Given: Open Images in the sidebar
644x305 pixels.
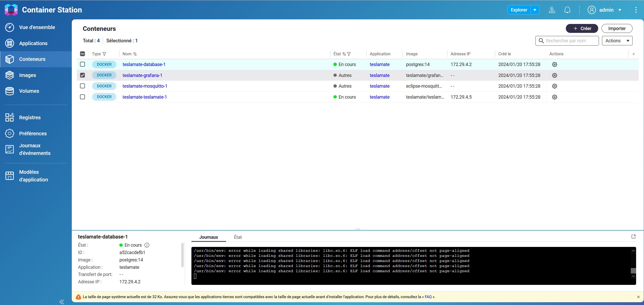Looking at the screenshot, I should tap(27, 75).
